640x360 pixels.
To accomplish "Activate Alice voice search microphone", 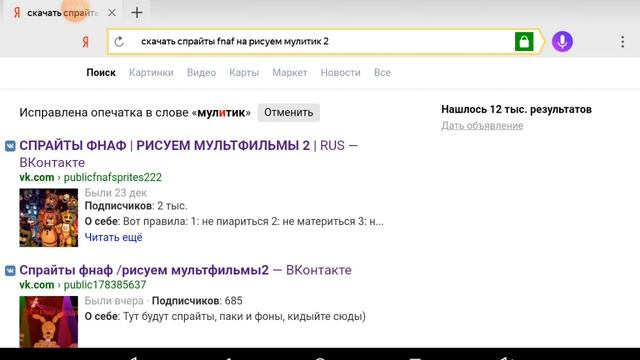I will [562, 41].
